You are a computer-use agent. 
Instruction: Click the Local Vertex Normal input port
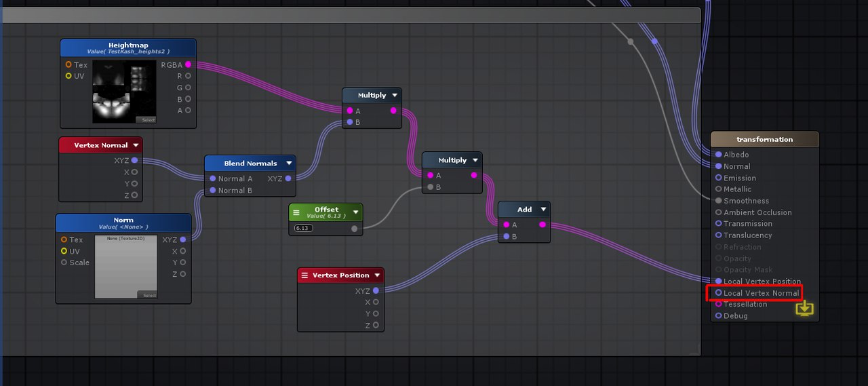click(718, 293)
